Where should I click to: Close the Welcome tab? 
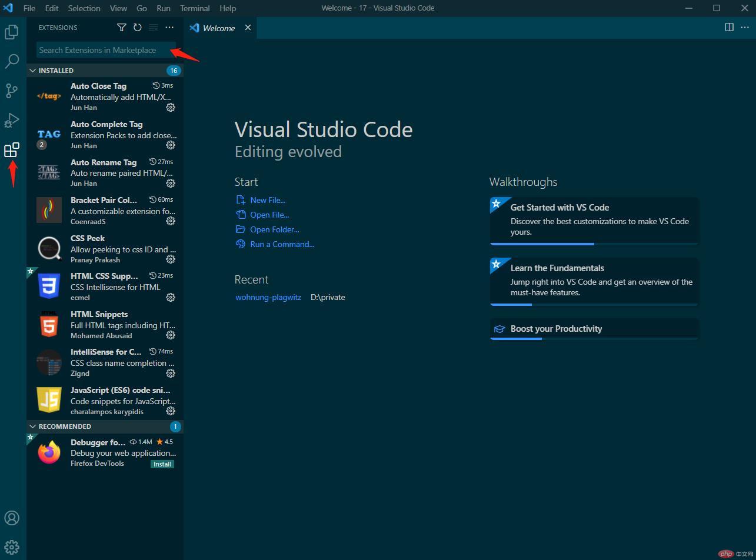click(x=248, y=28)
